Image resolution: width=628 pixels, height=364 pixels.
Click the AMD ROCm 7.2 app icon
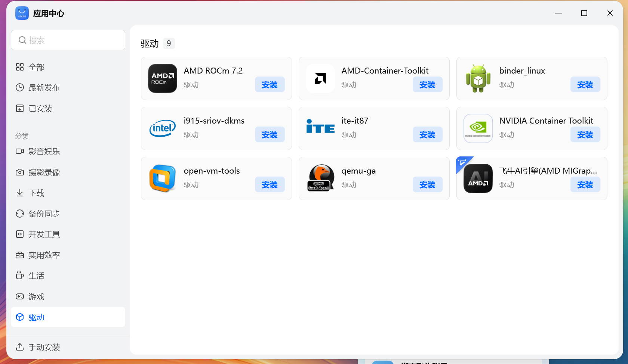162,78
